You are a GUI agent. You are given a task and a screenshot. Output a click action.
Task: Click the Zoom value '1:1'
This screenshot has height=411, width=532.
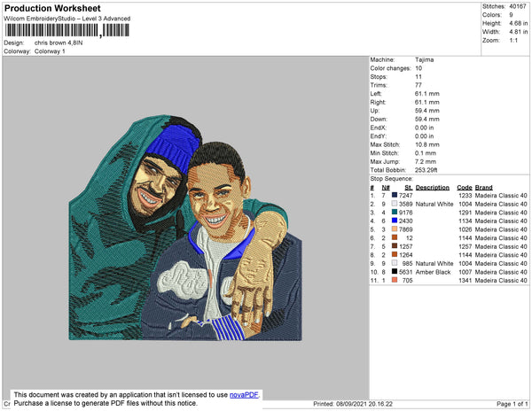513,41
